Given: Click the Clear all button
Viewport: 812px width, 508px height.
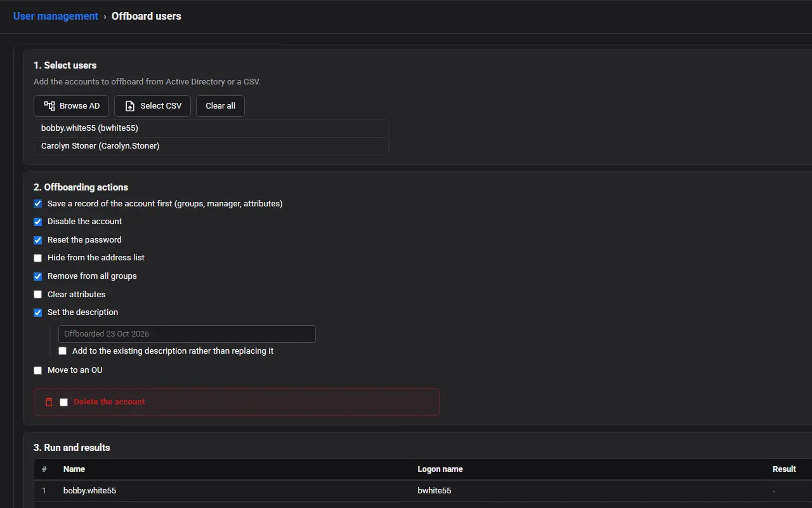Looking at the screenshot, I should [220, 106].
